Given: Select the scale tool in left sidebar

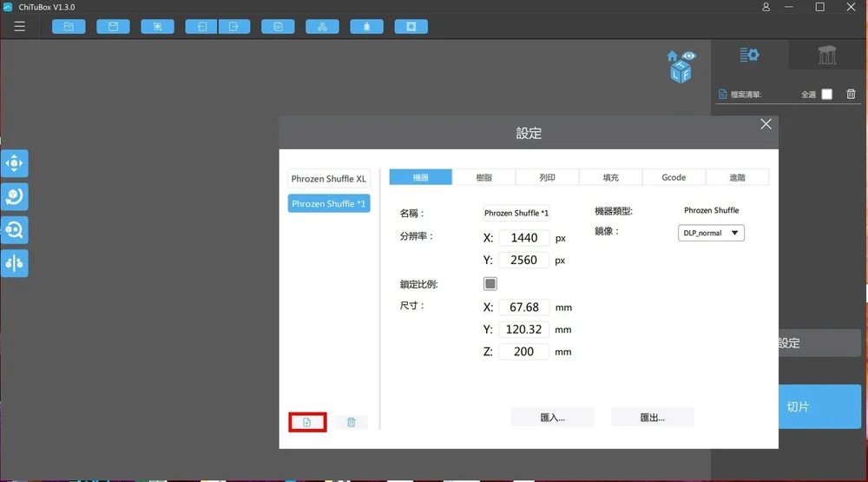Looking at the screenshot, I should pos(15,230).
